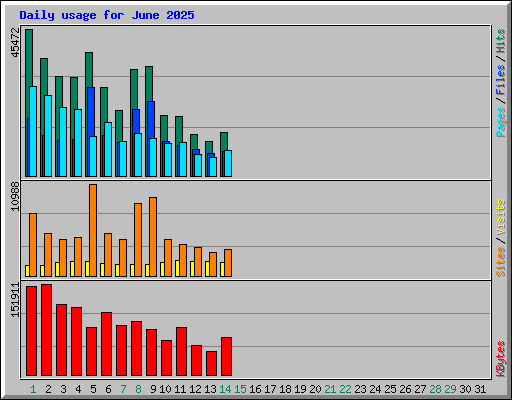Click the Visits axis value 10988
Viewport: 512px width, 400px height.
pyautogui.click(x=15, y=196)
